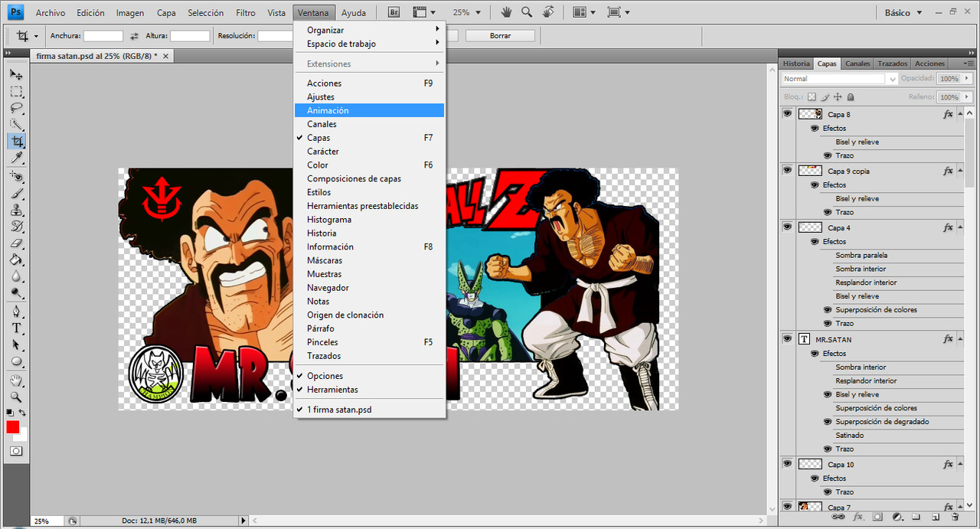Select the Move tool
This screenshot has width=980, height=529.
pos(16,74)
